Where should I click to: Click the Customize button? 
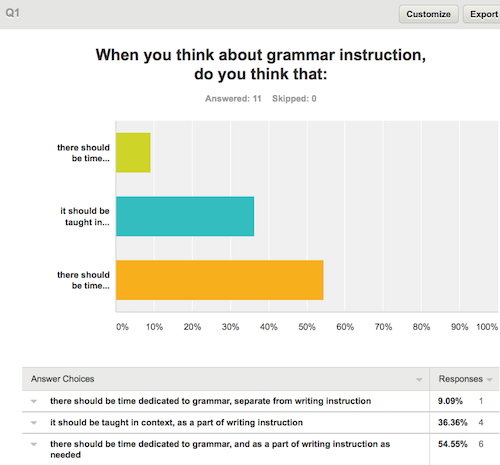tap(428, 14)
